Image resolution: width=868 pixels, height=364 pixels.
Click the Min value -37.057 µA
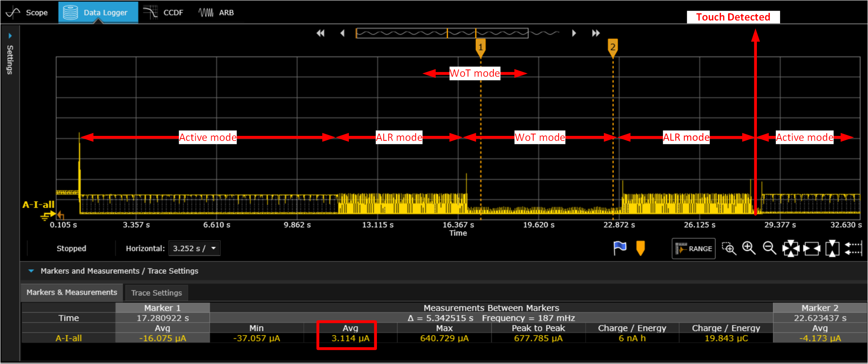tap(257, 338)
